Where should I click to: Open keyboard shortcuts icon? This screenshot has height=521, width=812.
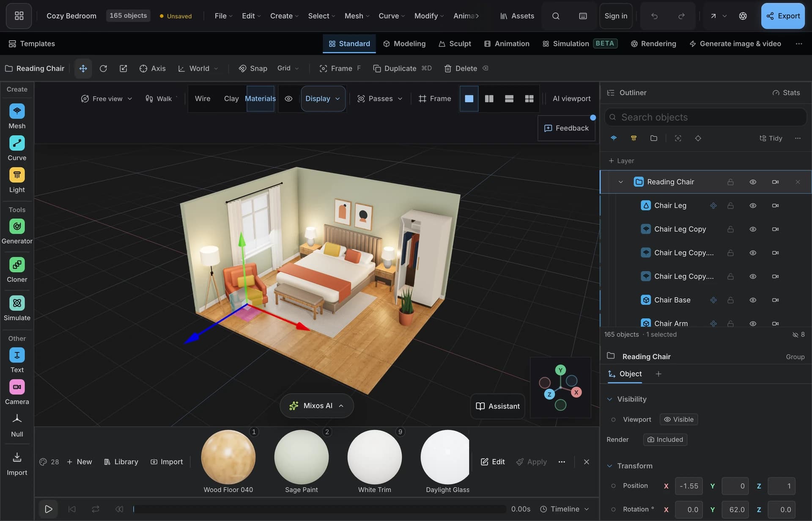[583, 16]
